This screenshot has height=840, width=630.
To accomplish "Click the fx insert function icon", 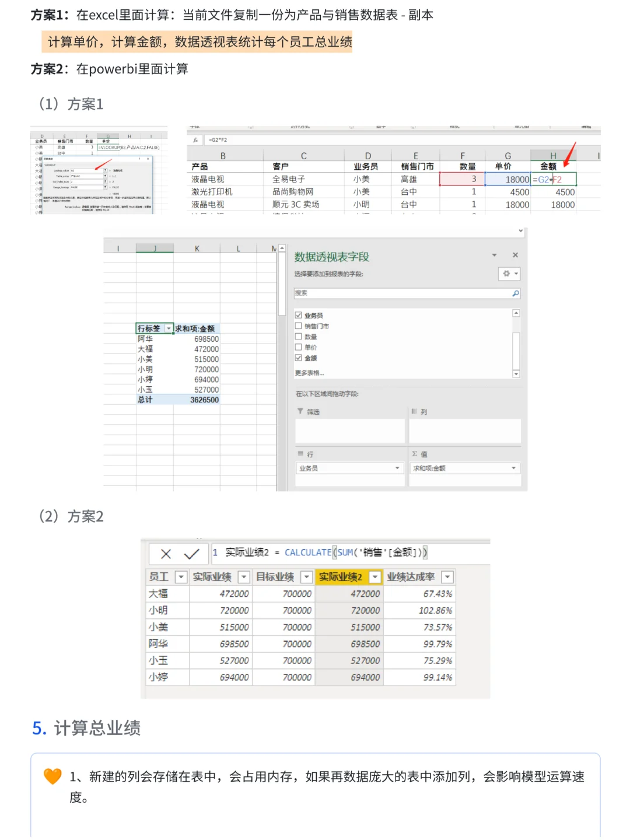I will (195, 140).
